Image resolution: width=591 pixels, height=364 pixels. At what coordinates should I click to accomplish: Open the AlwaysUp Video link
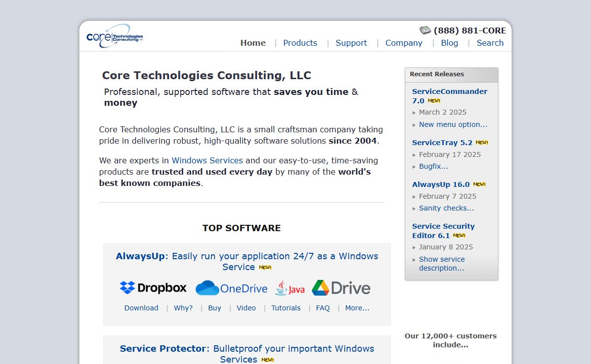246,308
